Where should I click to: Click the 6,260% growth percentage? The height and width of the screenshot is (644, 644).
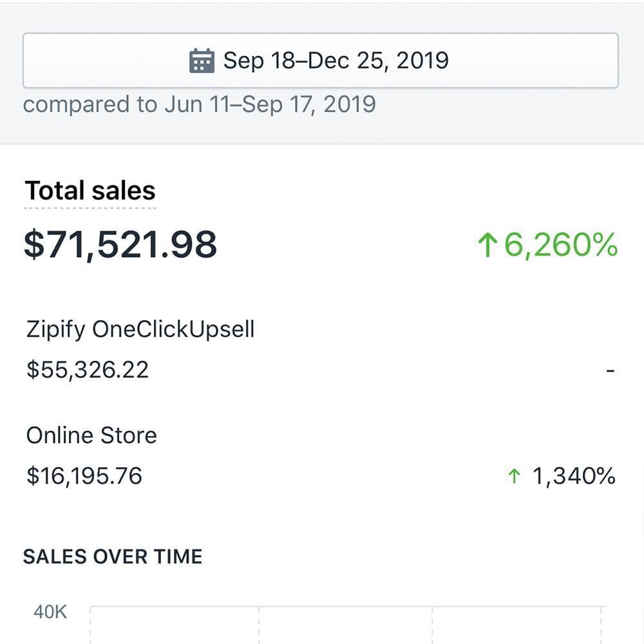pyautogui.click(x=561, y=245)
